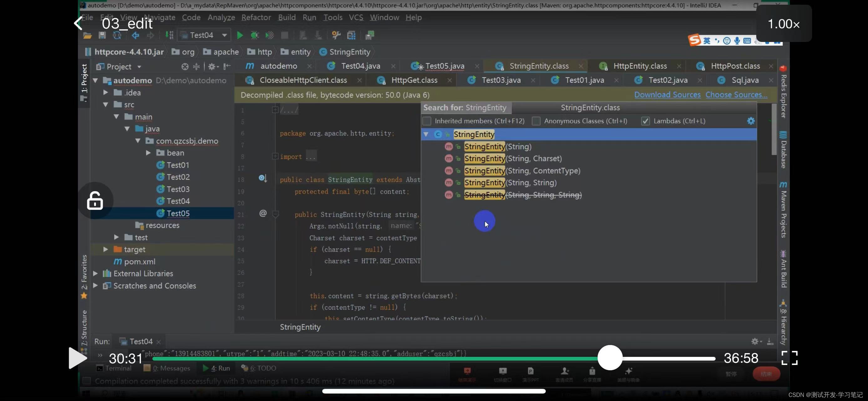
Task: Select Test03 in the project tree
Action: pyautogui.click(x=178, y=189)
